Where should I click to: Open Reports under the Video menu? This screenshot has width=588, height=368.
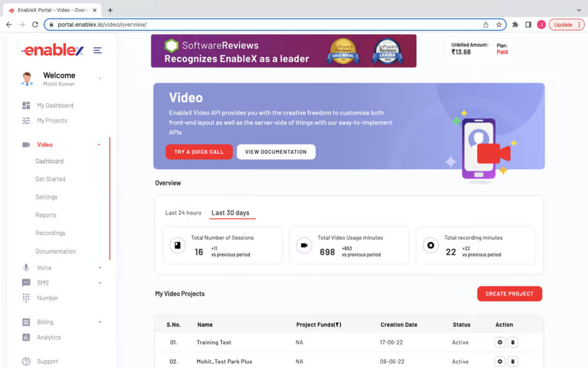pyautogui.click(x=46, y=215)
